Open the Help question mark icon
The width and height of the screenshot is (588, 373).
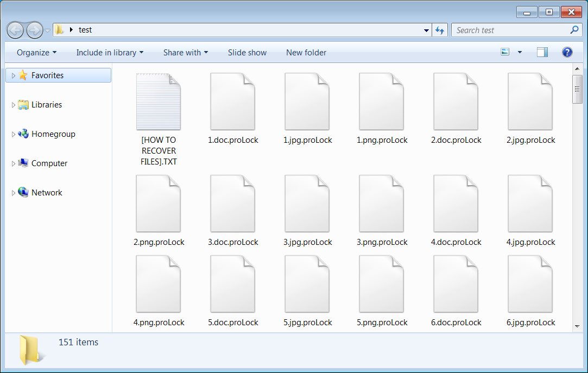pyautogui.click(x=567, y=52)
